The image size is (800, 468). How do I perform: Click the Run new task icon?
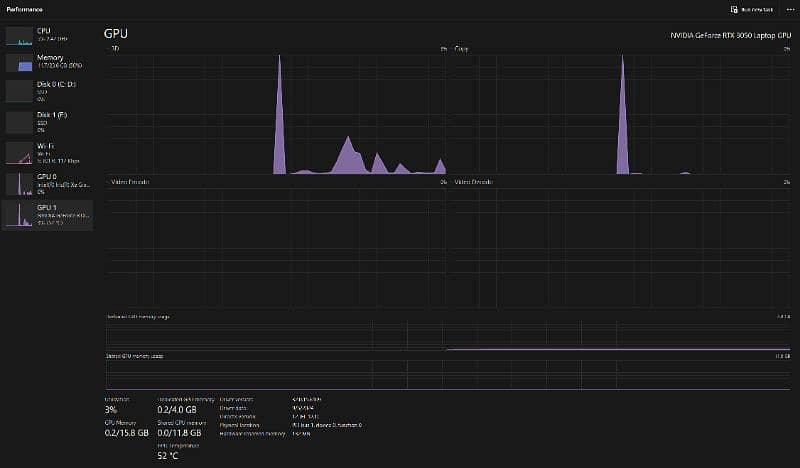tap(735, 9)
